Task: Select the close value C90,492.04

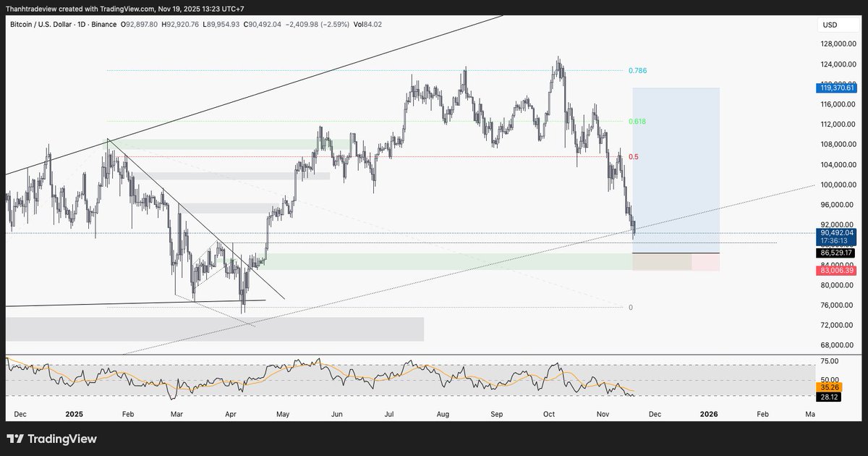Action: coord(264,24)
